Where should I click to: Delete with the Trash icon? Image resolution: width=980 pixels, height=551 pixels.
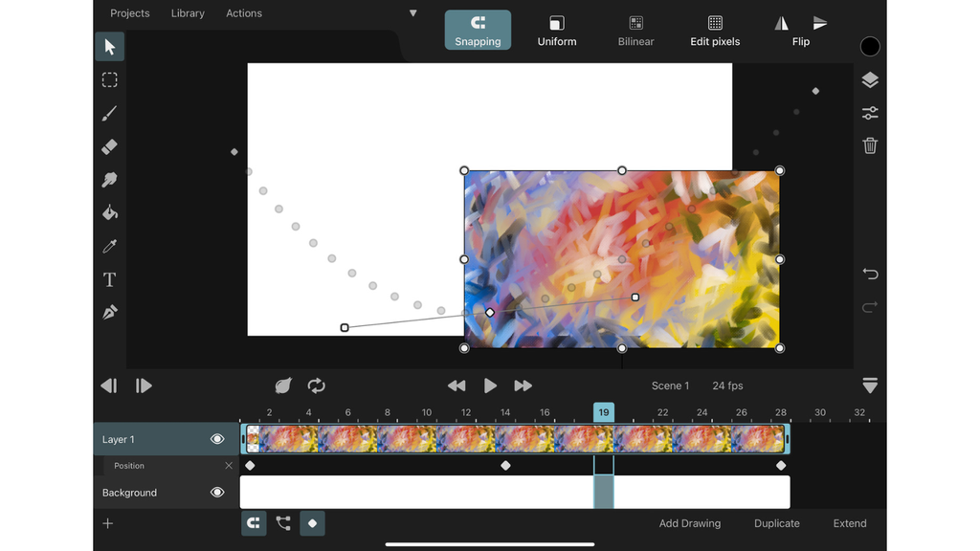coord(870,145)
